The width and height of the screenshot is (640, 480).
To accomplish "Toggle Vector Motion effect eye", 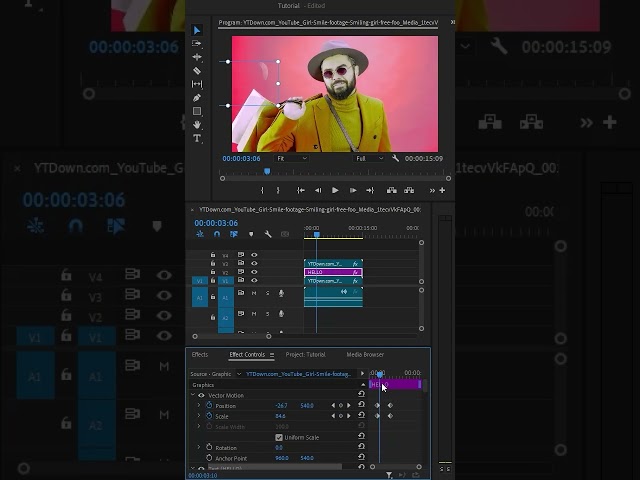I will (201, 395).
